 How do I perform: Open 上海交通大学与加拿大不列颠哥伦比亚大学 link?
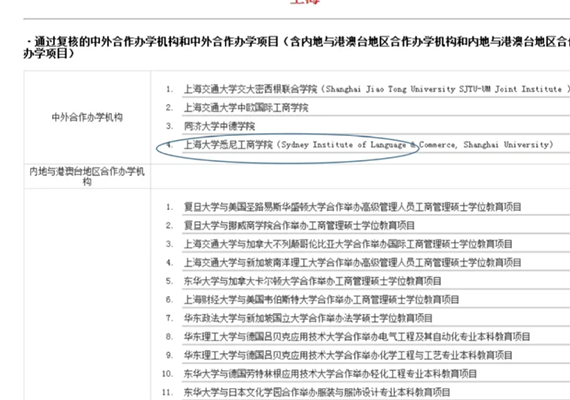coord(348,244)
